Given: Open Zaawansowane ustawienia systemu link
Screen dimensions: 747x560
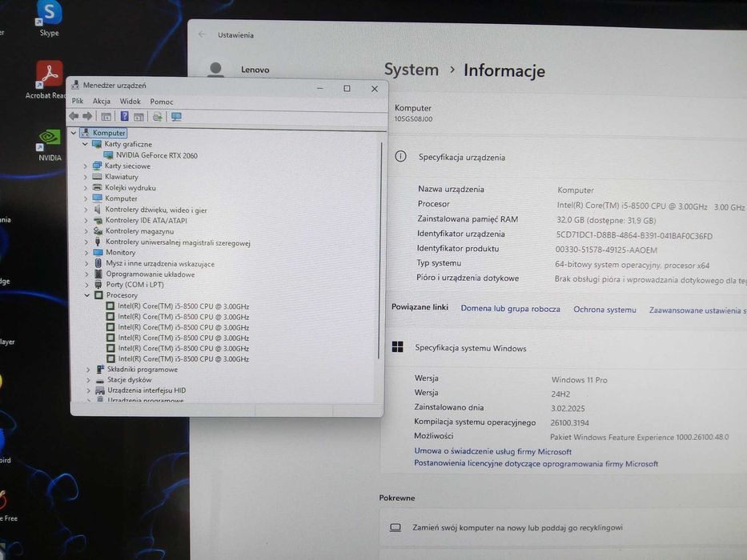Looking at the screenshot, I should pyautogui.click(x=697, y=310).
